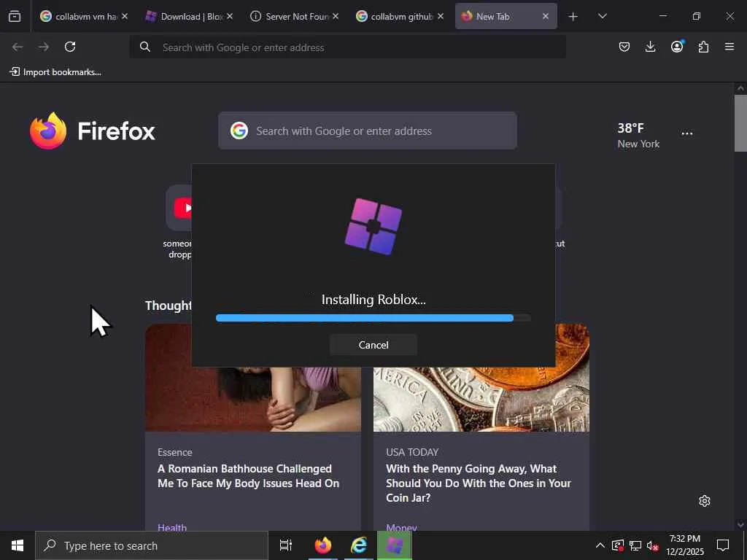Close the 'collabvm github' tab
Image resolution: width=747 pixels, height=560 pixels.
[441, 16]
